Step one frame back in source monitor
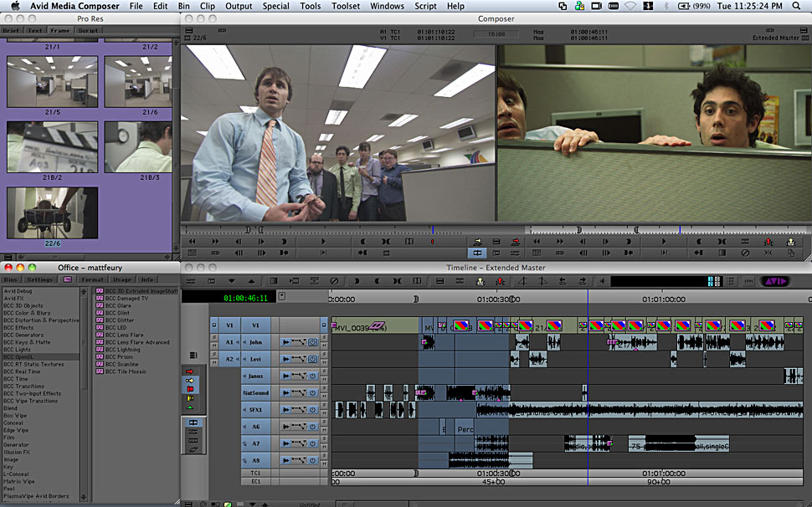Screen dimensions: 812x507 click(239, 242)
